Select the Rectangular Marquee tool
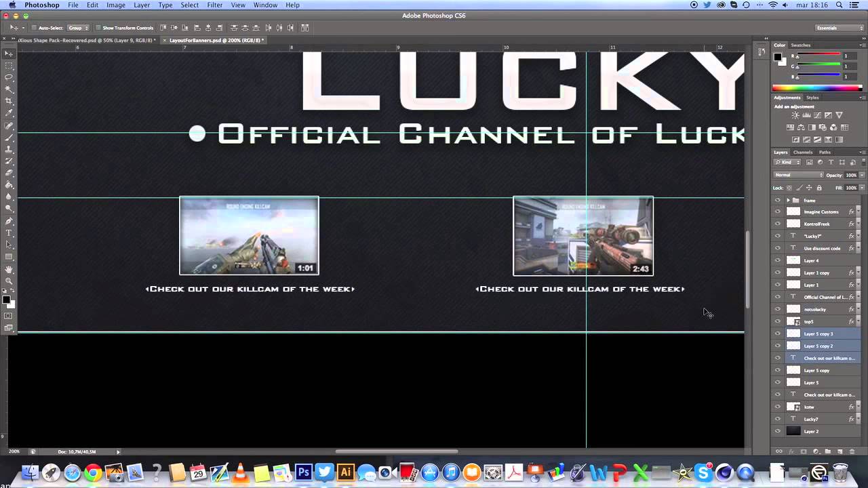This screenshot has height=488, width=868. 9,65
